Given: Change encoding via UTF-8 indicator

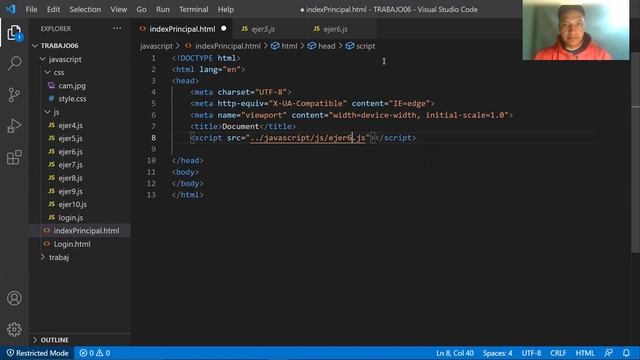Looking at the screenshot, I should [x=531, y=353].
